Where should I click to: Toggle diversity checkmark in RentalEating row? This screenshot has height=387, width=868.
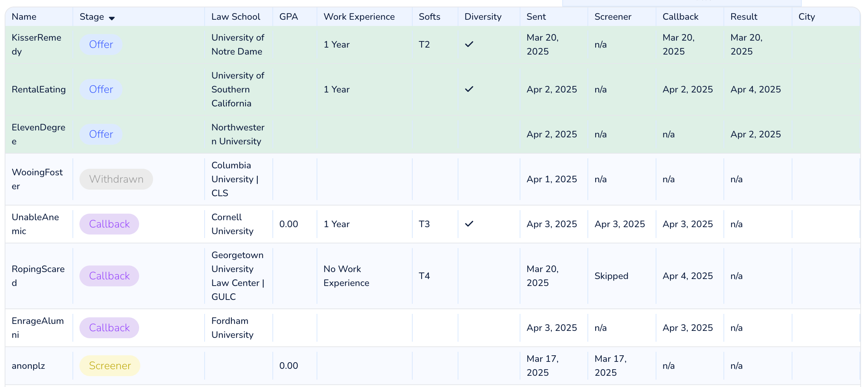[x=469, y=89]
